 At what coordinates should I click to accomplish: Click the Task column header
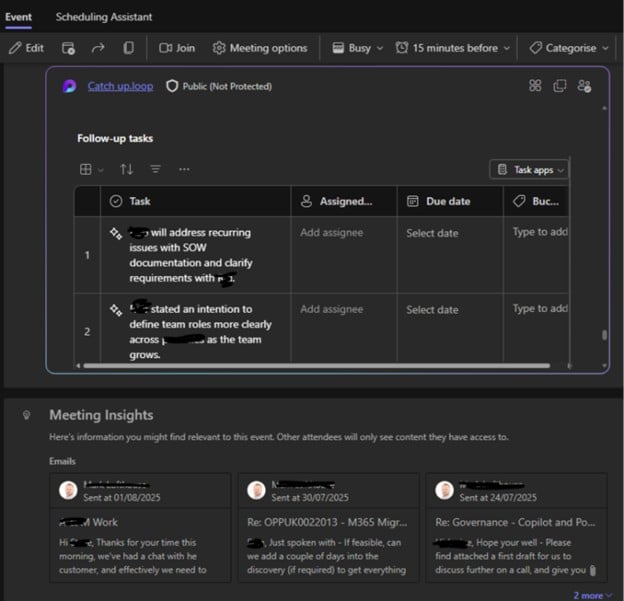click(195, 201)
